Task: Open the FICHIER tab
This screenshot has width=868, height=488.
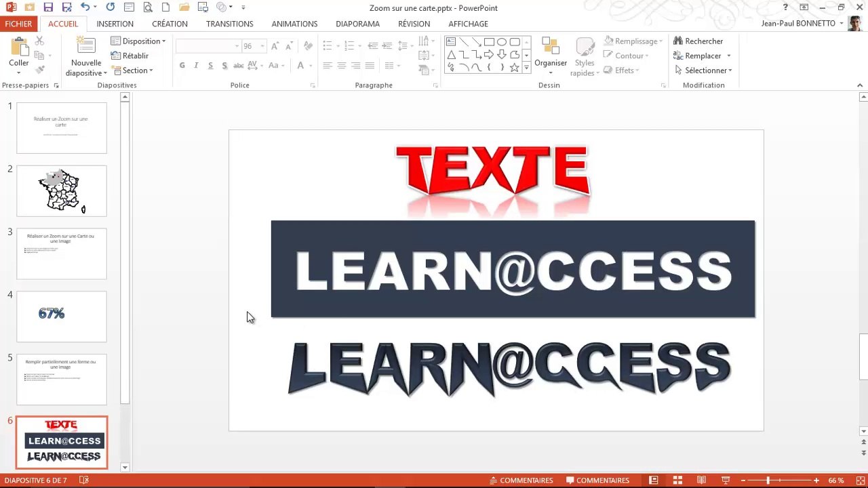Action: (18, 24)
